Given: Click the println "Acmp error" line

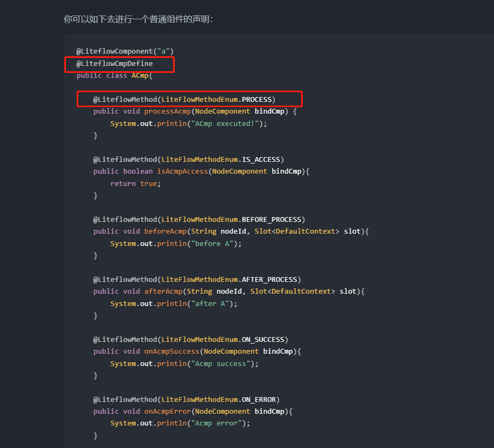Looking at the screenshot, I should click(180, 423).
